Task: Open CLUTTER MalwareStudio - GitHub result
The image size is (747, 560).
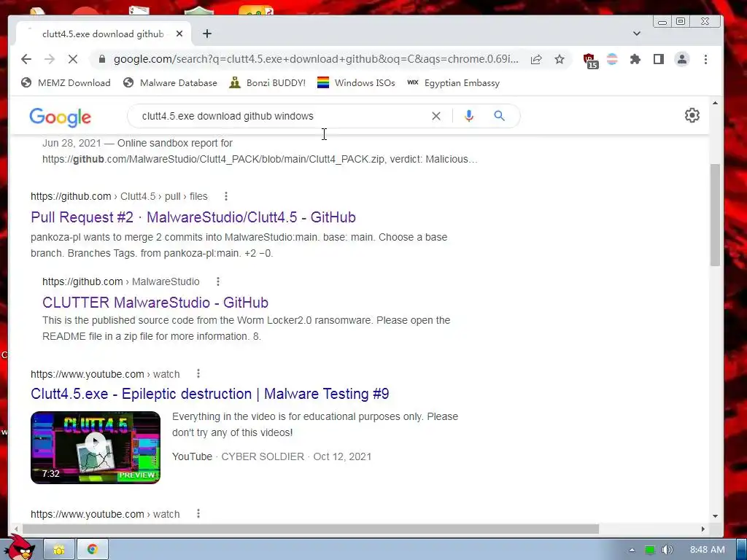Action: 155,303
